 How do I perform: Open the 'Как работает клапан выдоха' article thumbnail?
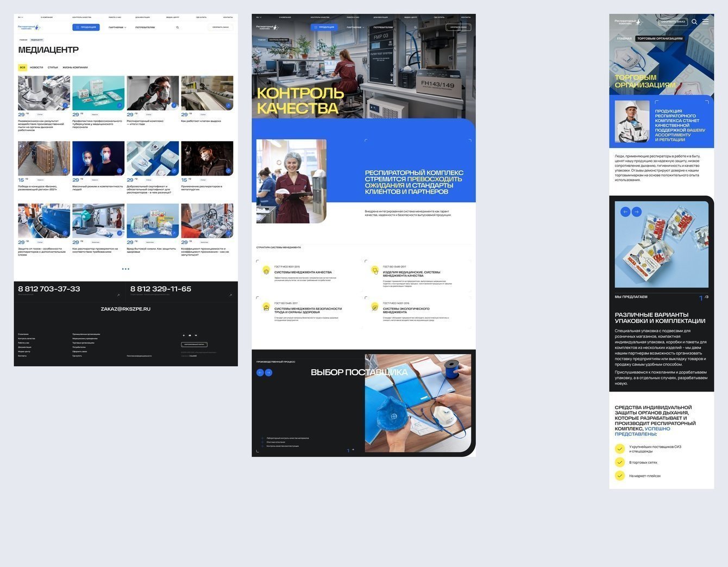pyautogui.click(x=207, y=93)
